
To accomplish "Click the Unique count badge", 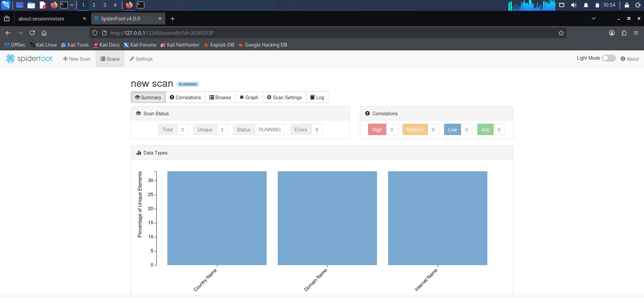I will pos(210,130).
